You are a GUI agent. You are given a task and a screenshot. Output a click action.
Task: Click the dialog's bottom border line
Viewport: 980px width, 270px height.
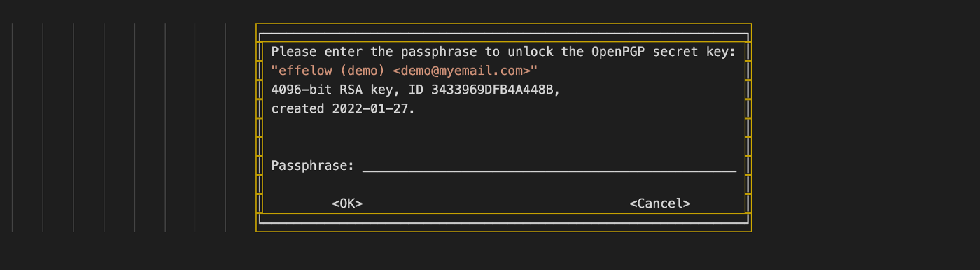[x=504, y=222]
